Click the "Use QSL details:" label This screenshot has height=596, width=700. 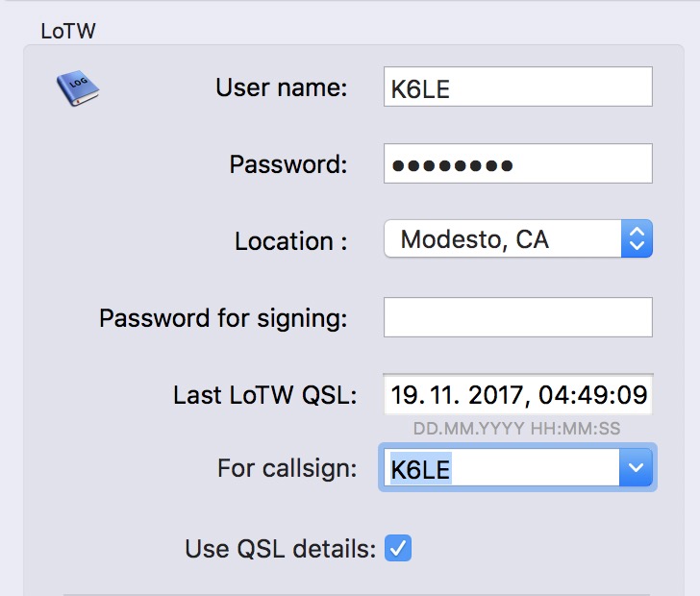tap(280, 549)
